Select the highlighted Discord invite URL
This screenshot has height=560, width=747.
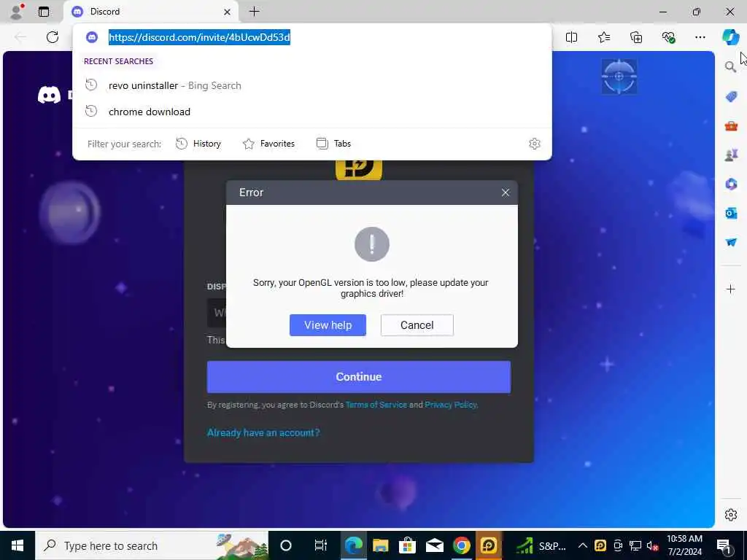click(x=199, y=37)
